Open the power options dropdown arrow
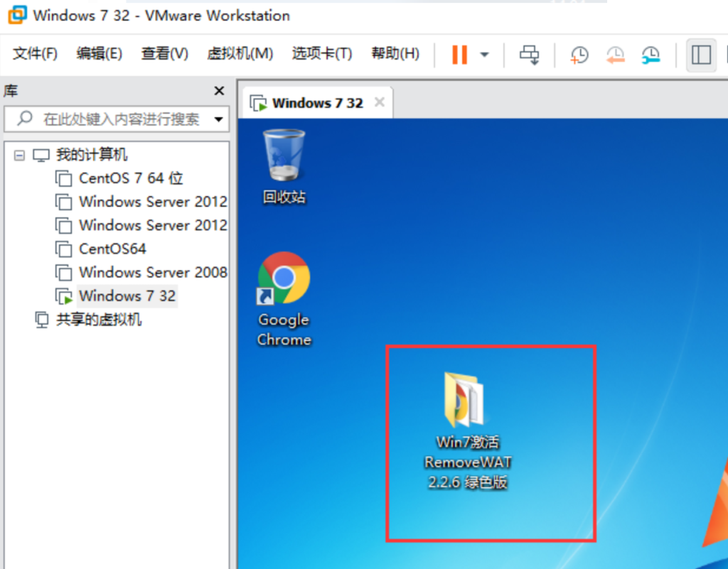The height and width of the screenshot is (569, 728). pos(484,55)
